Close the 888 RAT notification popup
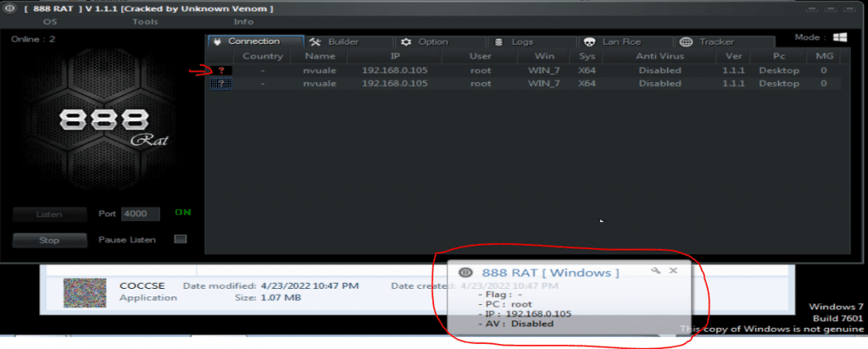This screenshot has width=868, height=349. pos(673,270)
